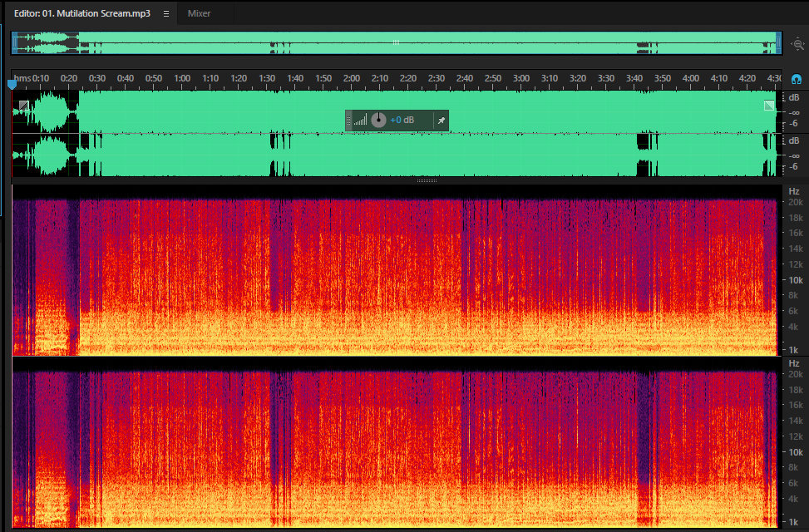This screenshot has width=809, height=532.
Task: Click the HUD gripper handle on the left
Action: coord(348,121)
